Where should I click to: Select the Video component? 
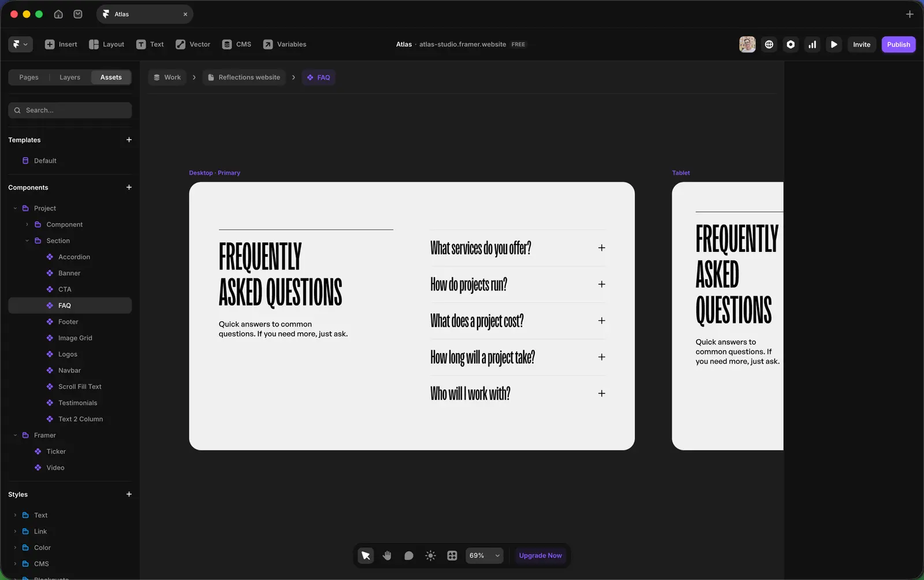(x=70, y=467)
